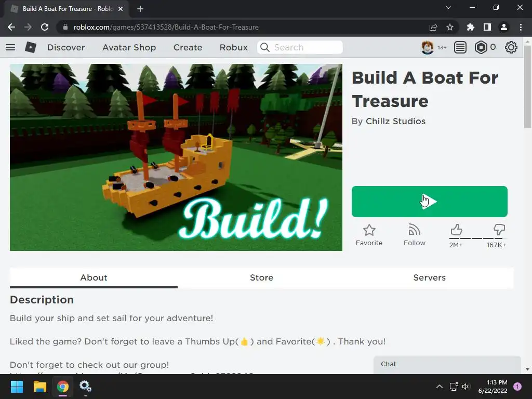Click the Description heading text
This screenshot has height=399, width=532.
(x=42, y=300)
